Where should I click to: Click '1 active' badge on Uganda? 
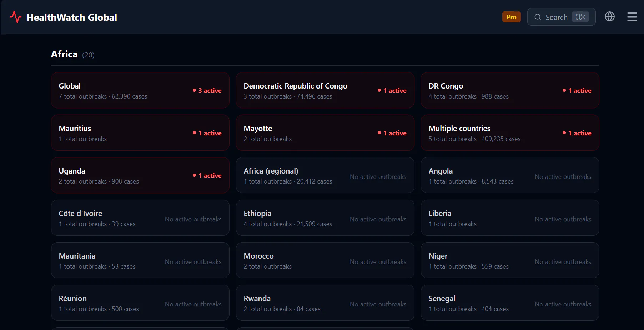pyautogui.click(x=207, y=175)
